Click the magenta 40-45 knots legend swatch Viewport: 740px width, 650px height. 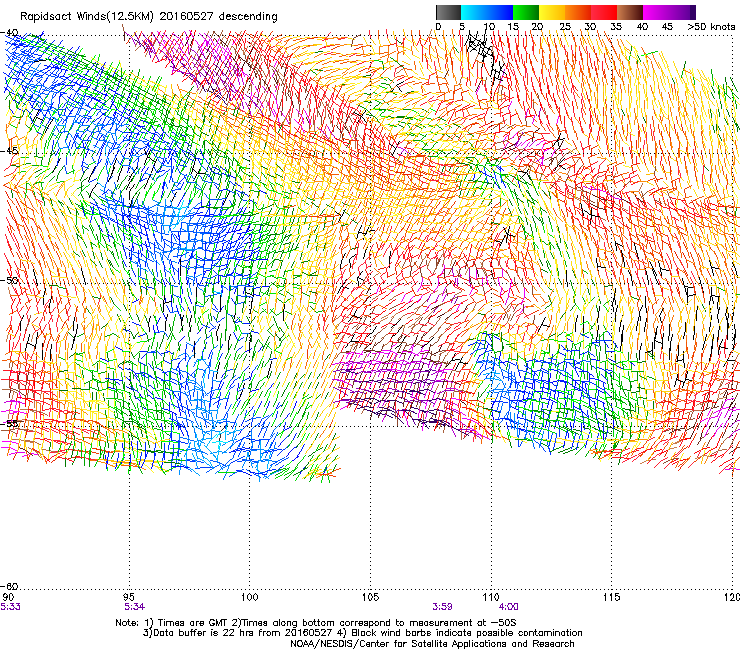pyautogui.click(x=656, y=12)
